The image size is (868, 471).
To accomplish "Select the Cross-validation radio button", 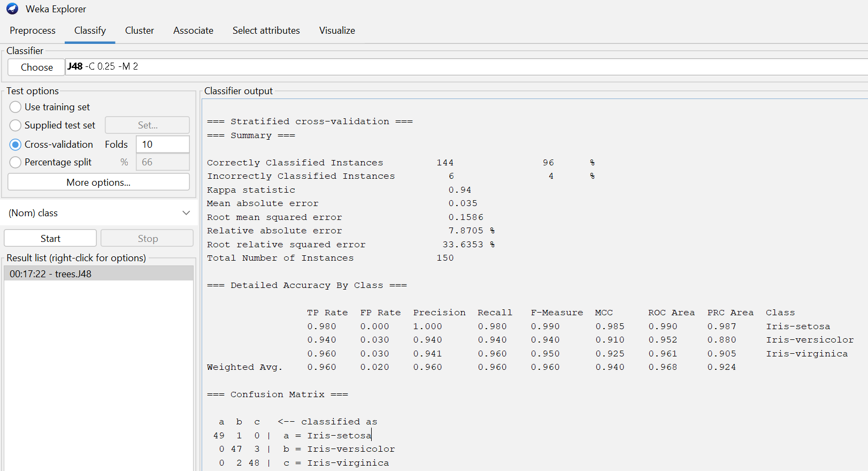I will click(x=16, y=145).
